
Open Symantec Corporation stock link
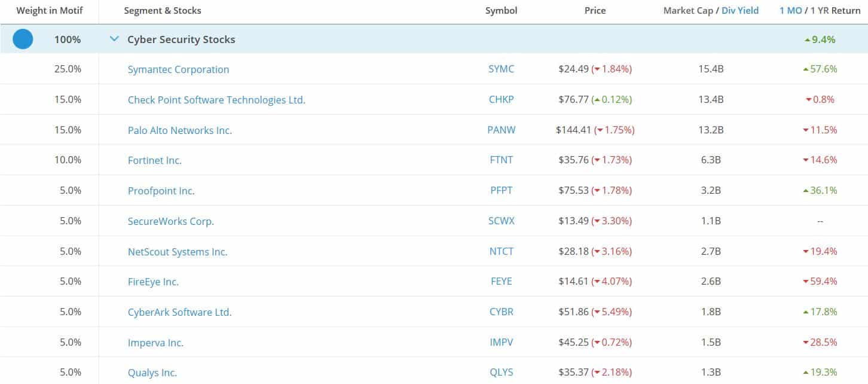coord(178,69)
